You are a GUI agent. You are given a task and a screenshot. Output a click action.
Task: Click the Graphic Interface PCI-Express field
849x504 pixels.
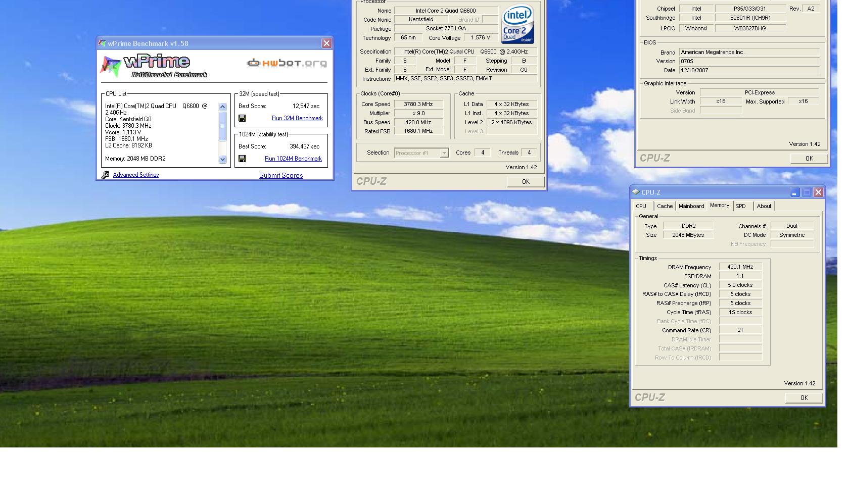point(759,92)
